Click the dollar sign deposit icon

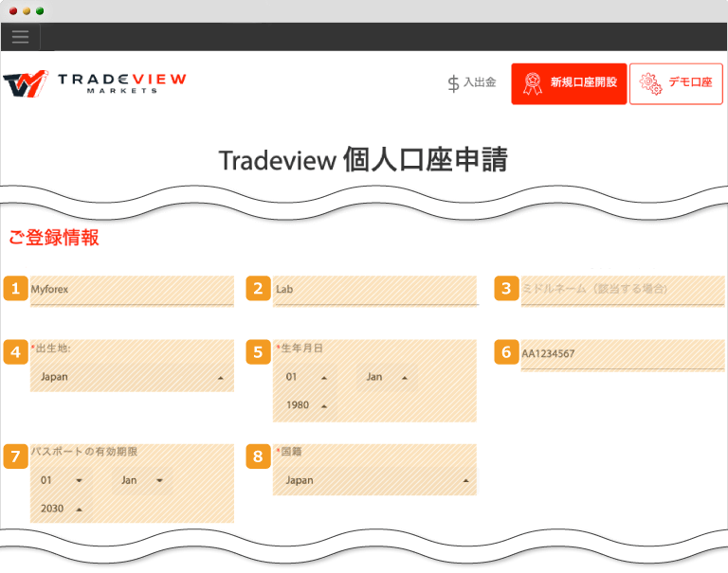click(453, 84)
